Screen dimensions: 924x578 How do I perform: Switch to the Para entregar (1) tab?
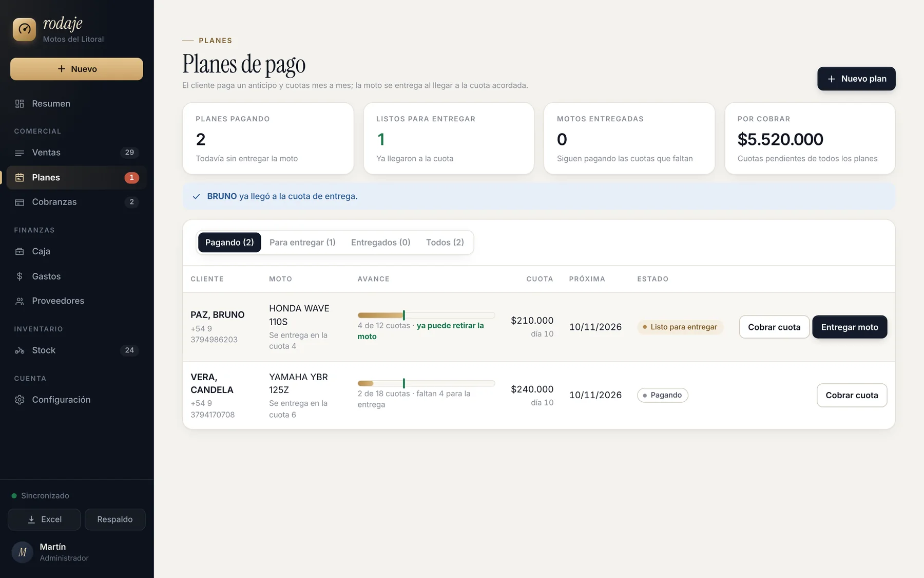coord(302,243)
